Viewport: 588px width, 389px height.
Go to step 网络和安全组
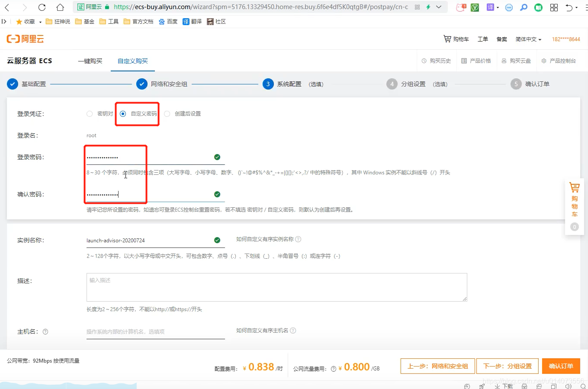(162, 84)
